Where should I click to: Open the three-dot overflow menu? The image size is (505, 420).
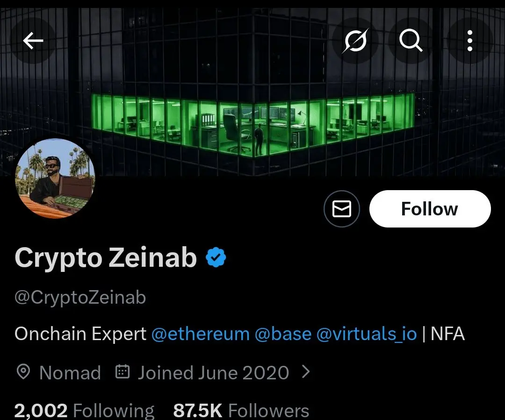click(x=470, y=41)
